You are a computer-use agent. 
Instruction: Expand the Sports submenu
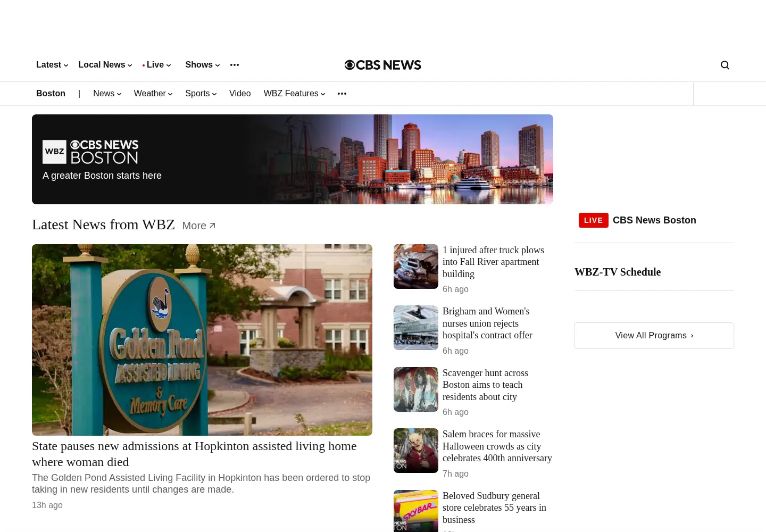(201, 94)
